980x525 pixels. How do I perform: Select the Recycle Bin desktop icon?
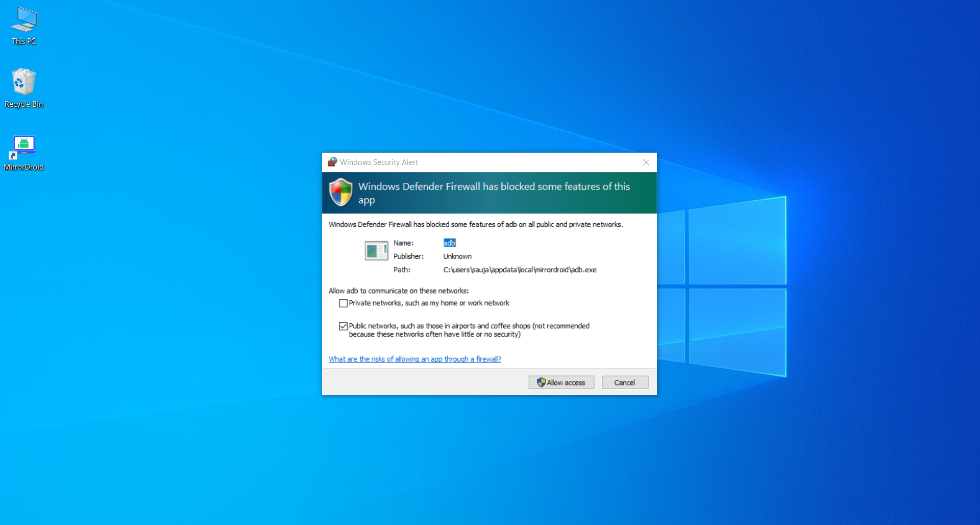click(24, 88)
